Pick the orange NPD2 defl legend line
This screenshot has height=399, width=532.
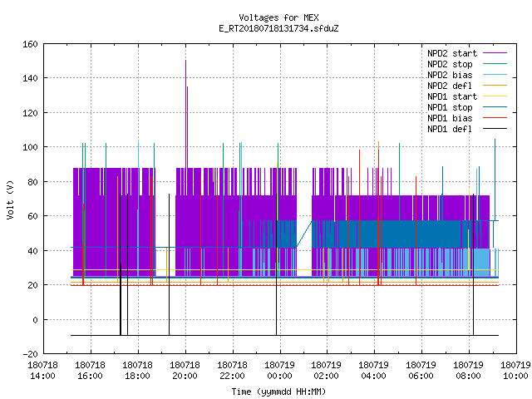tap(495, 86)
